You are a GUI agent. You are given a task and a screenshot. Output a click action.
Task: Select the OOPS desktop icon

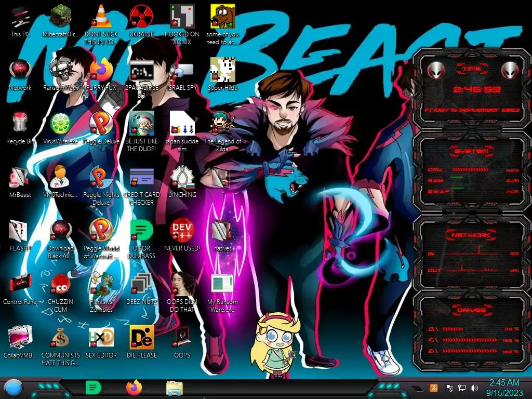click(182, 337)
